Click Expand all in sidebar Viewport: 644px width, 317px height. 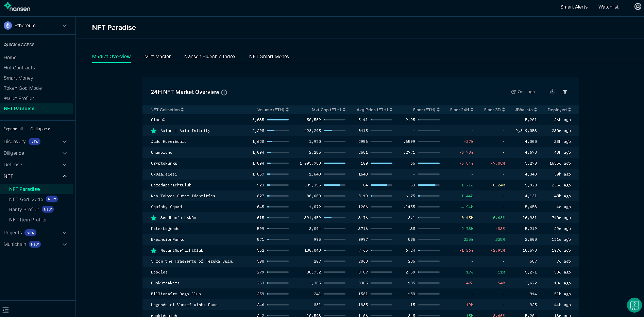(13, 129)
